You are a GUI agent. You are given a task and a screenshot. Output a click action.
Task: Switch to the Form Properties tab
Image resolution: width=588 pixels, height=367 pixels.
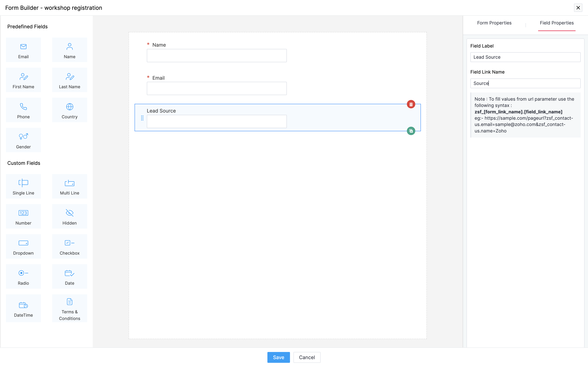494,23
